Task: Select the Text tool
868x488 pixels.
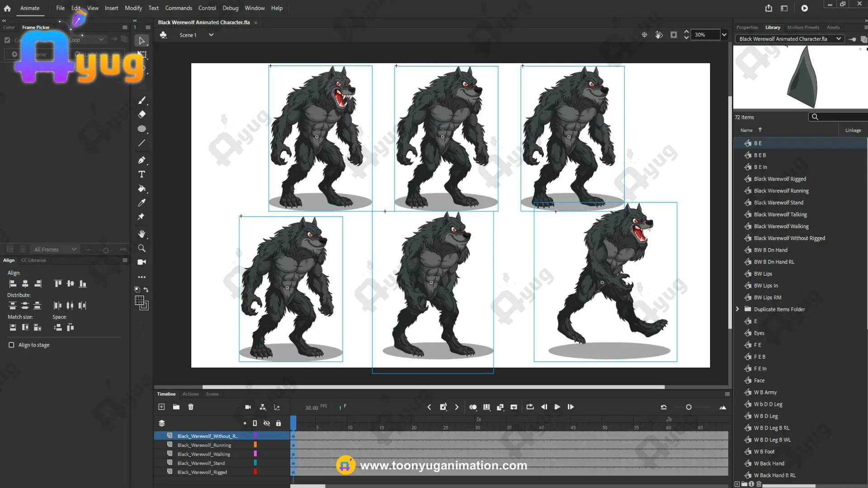Action: click(142, 174)
